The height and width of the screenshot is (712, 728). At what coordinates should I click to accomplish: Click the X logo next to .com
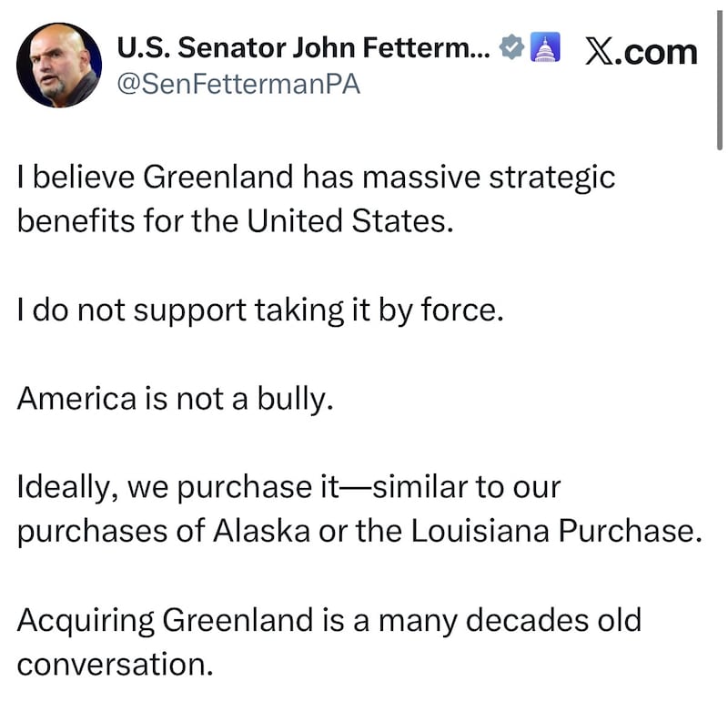click(x=600, y=49)
